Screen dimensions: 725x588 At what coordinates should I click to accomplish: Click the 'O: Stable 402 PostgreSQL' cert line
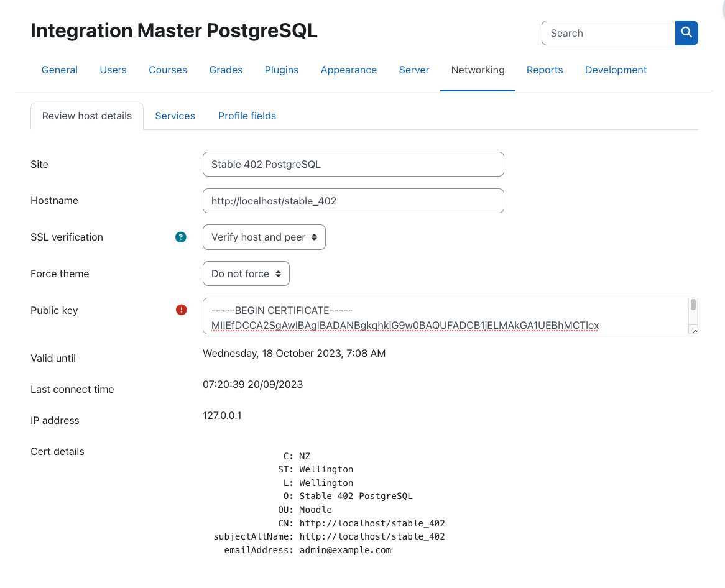pos(348,496)
